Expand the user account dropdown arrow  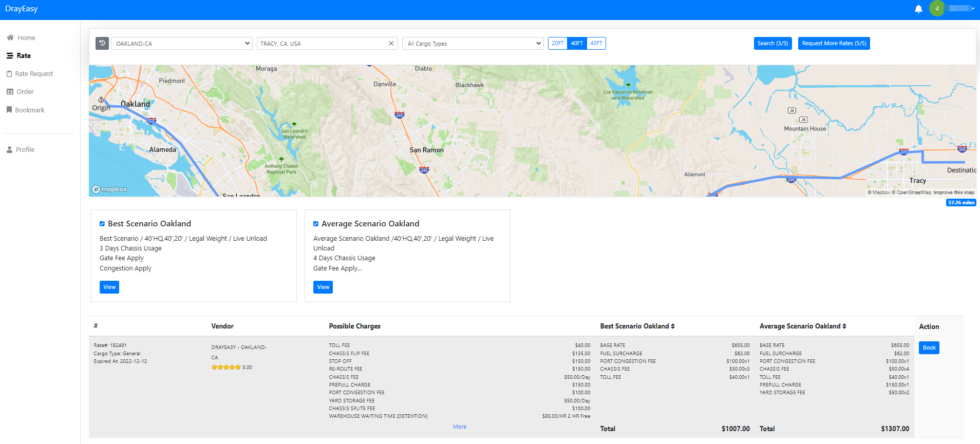click(x=973, y=9)
